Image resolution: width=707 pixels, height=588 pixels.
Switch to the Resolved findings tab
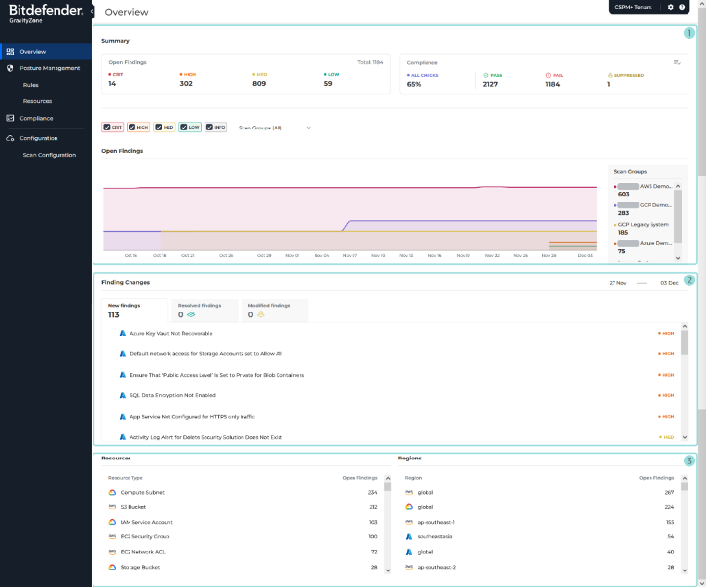pyautogui.click(x=200, y=311)
